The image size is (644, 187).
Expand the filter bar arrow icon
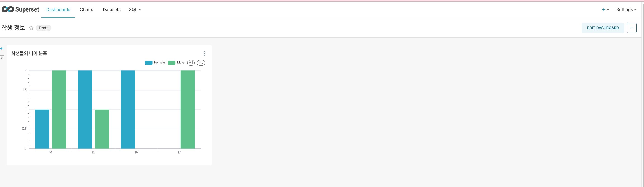pyautogui.click(x=2, y=48)
